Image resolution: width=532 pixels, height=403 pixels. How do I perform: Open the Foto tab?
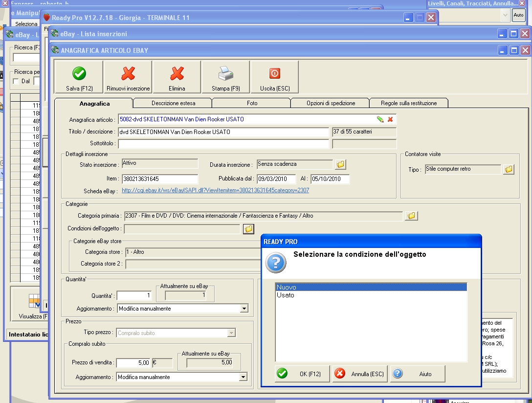(x=252, y=103)
